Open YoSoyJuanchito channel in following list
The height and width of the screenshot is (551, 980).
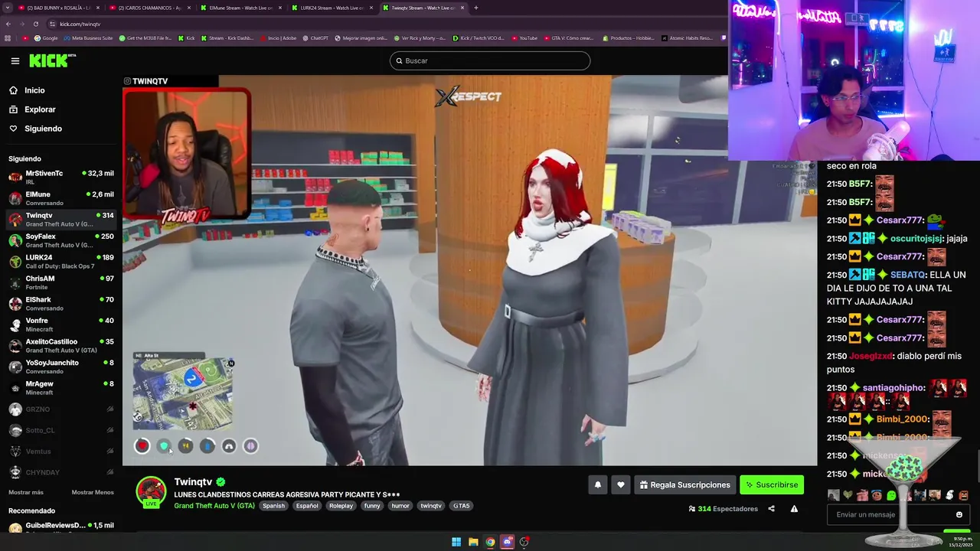pyautogui.click(x=61, y=367)
